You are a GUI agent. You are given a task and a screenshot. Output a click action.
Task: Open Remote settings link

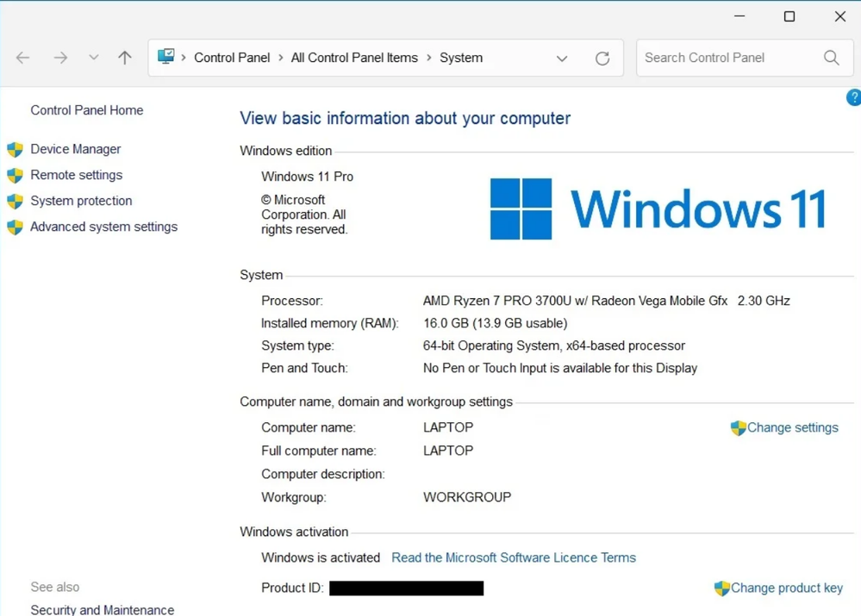[x=77, y=175]
